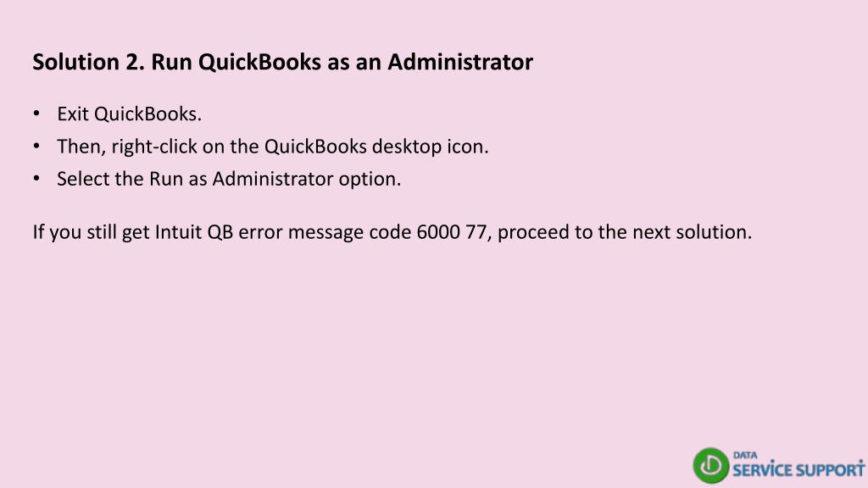Click the error code 6000 77
The width and height of the screenshot is (868, 488).
point(451,232)
